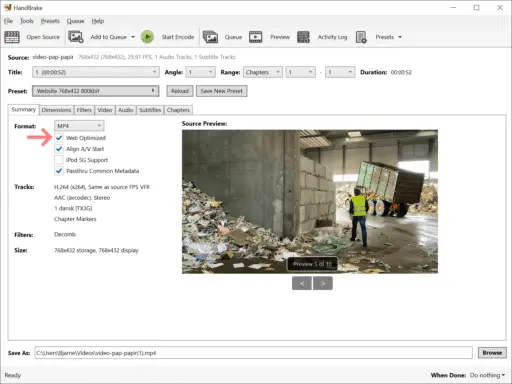Click the Save New Preset button
Viewport: 512px width, 384px height.
pyautogui.click(x=222, y=91)
